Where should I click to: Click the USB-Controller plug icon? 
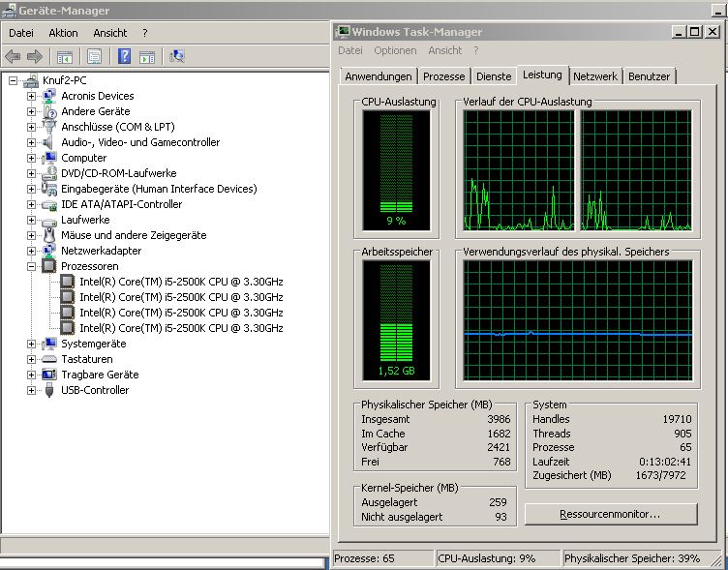[x=48, y=390]
